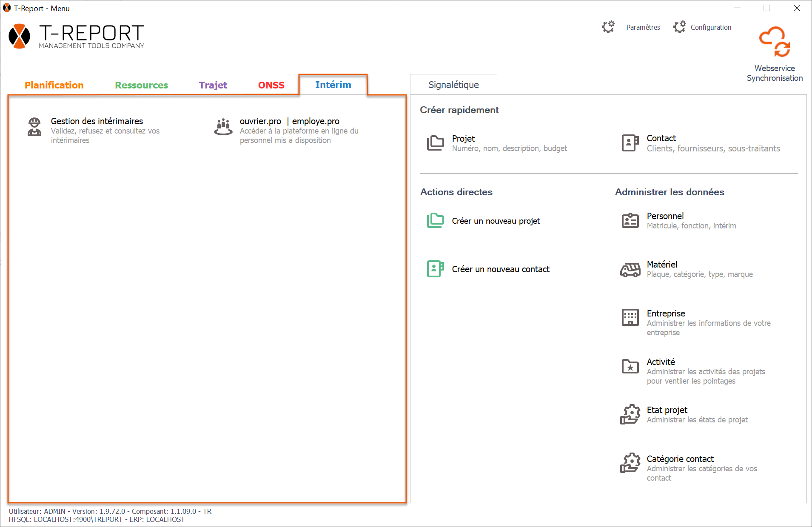
Task: Click the Entreprise building icon
Action: [630, 317]
